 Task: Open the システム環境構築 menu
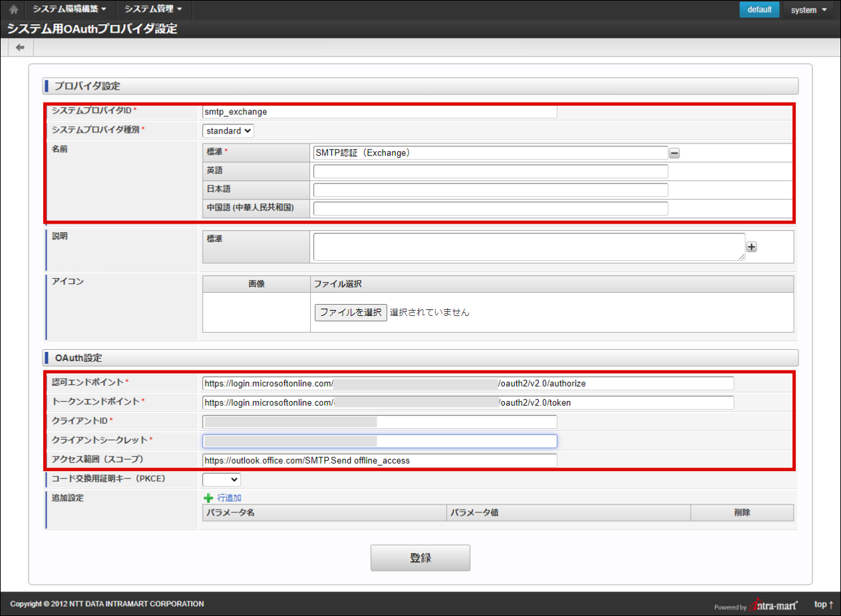click(69, 9)
